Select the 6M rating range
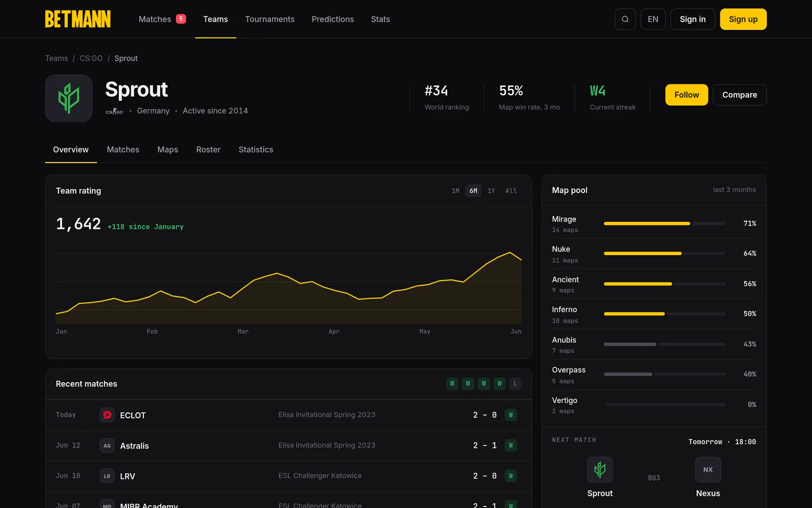812x508 pixels. pos(473,190)
